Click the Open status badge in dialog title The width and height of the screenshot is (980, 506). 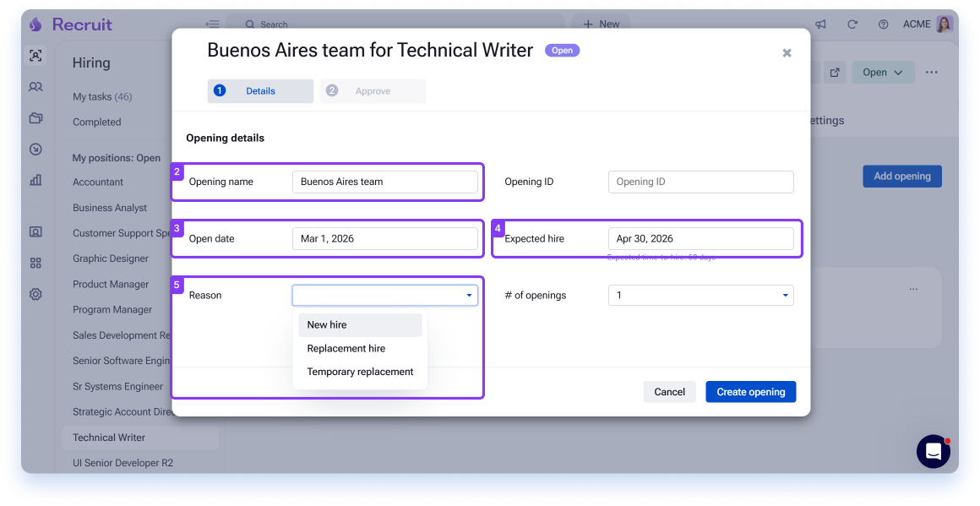tap(562, 51)
